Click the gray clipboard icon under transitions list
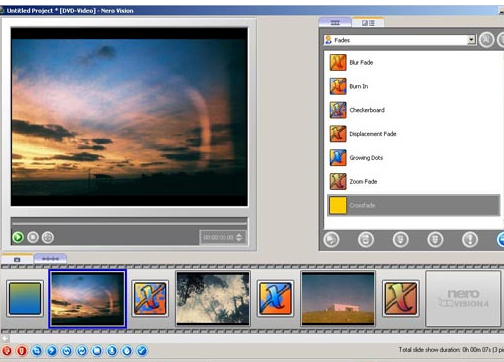The image size is (504, 362). [366, 239]
